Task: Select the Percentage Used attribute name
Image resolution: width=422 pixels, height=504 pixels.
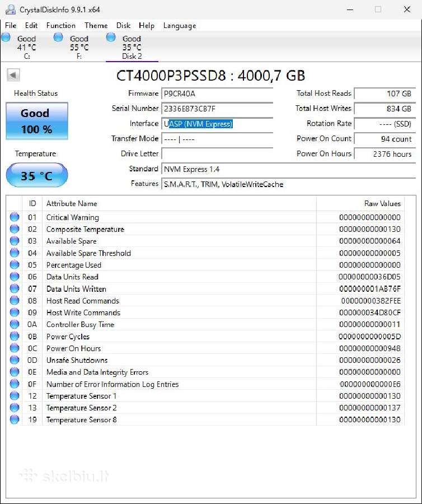Action: (x=74, y=265)
